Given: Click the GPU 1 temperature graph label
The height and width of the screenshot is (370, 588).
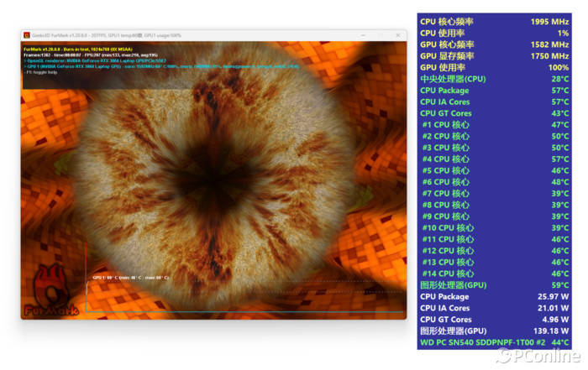Looking at the screenshot, I should 131,278.
